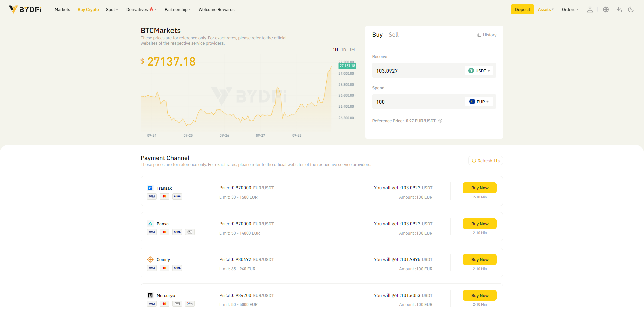Click the Mastercard icon under Banxa
This screenshot has height=309, width=644.
click(x=164, y=232)
